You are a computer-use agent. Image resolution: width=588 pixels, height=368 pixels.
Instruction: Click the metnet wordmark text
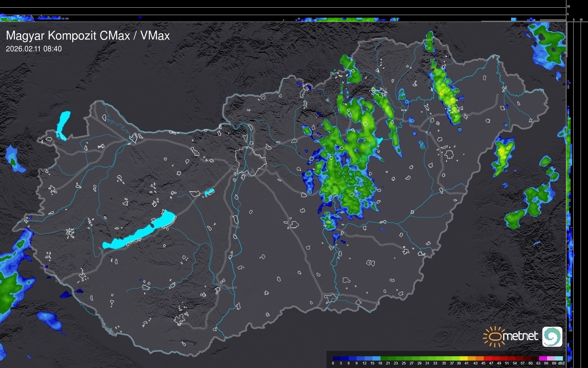tap(520, 336)
